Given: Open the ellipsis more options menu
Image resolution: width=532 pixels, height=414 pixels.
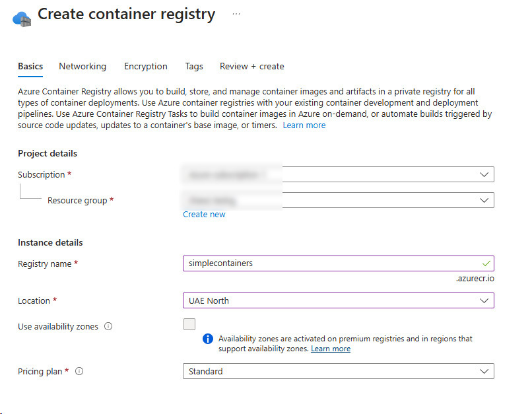Looking at the screenshot, I should click(x=236, y=14).
